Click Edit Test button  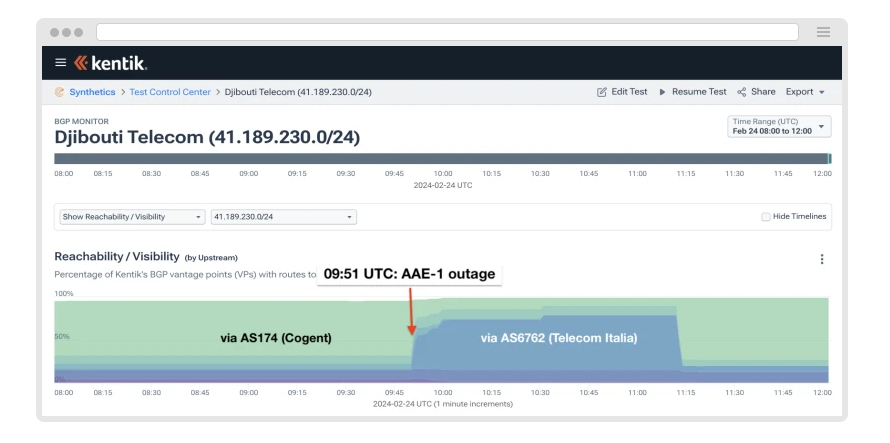point(622,92)
